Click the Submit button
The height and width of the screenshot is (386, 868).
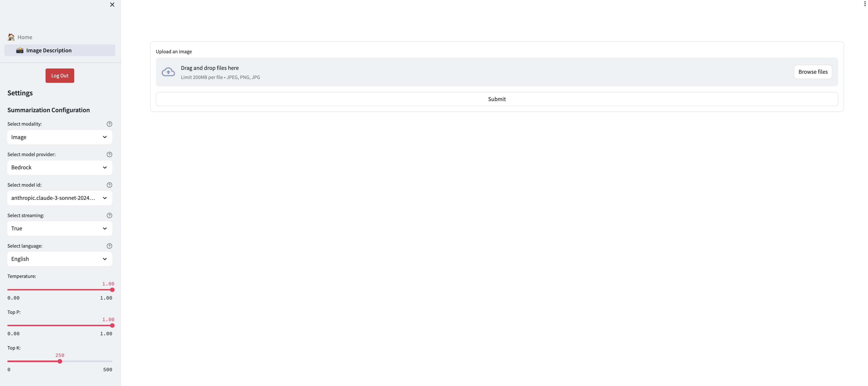point(496,99)
